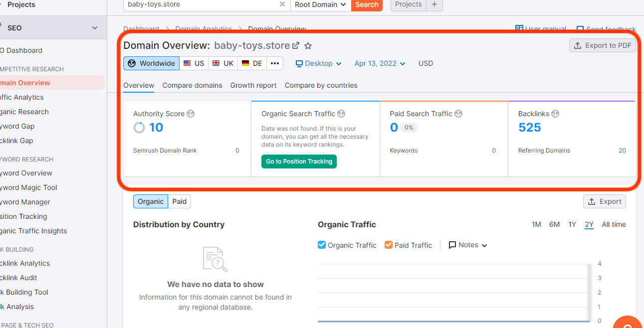The height and width of the screenshot is (328, 644).
Task: Click the Send feedback link
Action: [606, 29]
